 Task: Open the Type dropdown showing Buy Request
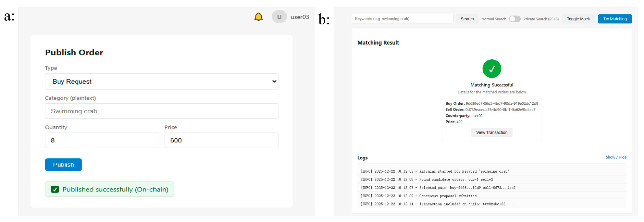(161, 82)
